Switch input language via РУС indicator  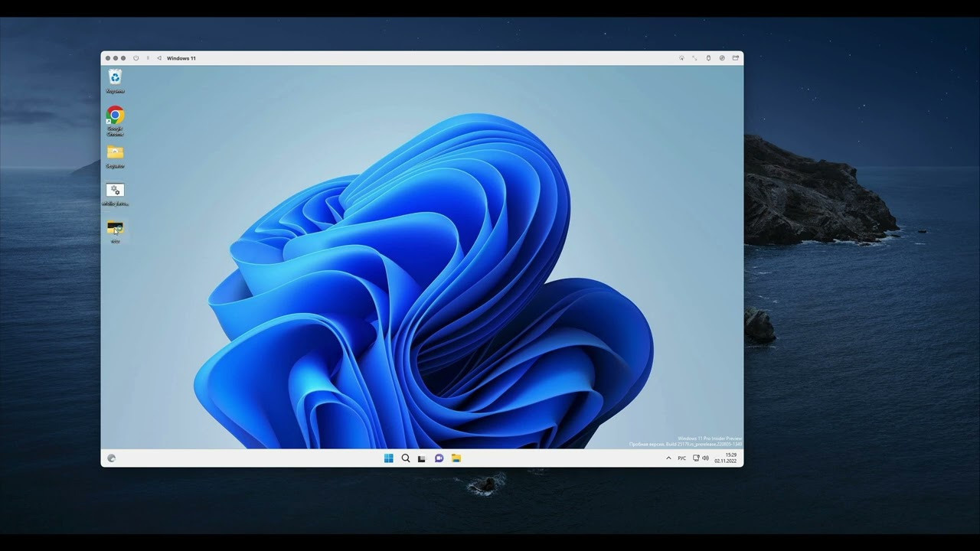[x=681, y=458]
